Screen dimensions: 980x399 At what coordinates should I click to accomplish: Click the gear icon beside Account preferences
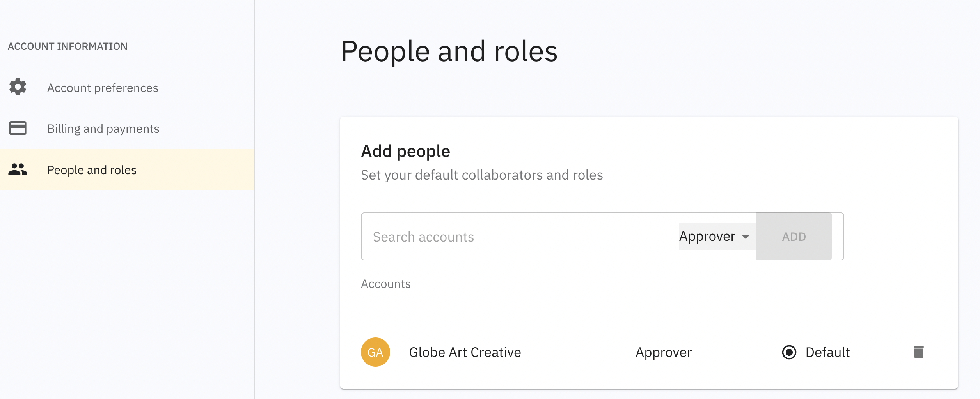pyautogui.click(x=18, y=87)
